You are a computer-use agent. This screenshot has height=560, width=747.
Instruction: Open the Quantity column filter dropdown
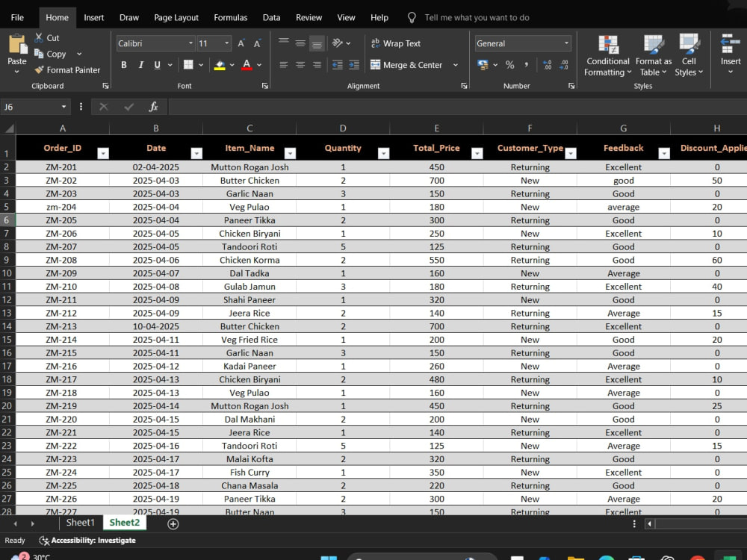tap(383, 153)
